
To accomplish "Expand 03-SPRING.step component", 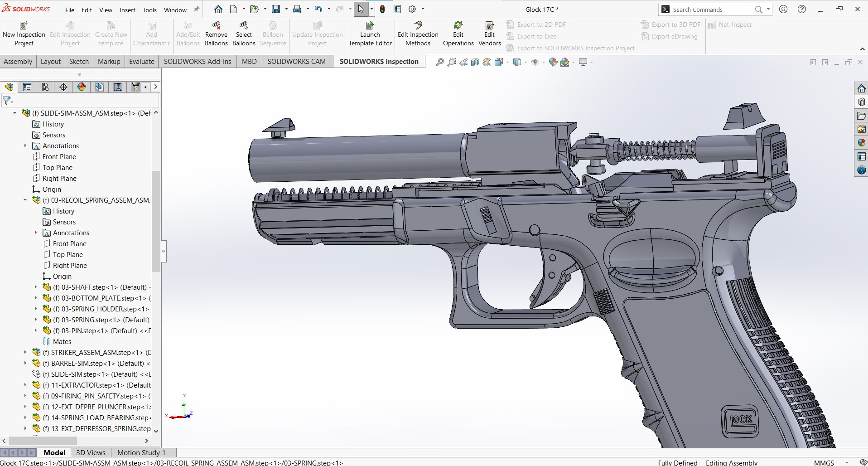I will tap(36, 320).
